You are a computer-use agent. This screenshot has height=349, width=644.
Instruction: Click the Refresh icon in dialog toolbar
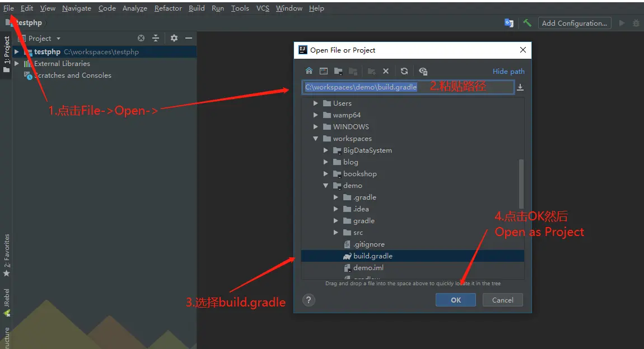click(x=404, y=71)
